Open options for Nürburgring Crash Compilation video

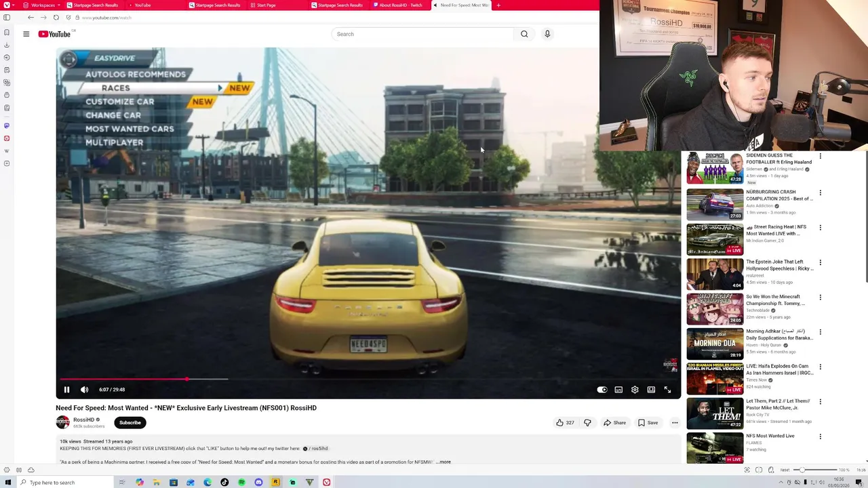(821, 192)
